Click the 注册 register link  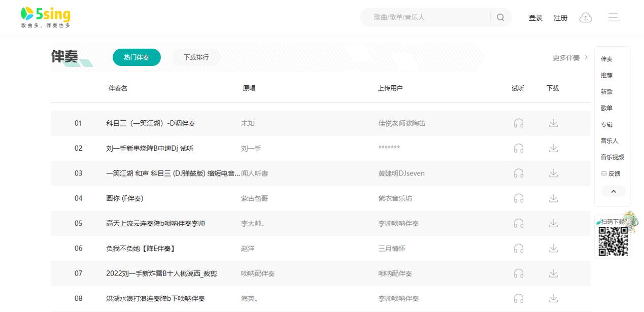[560, 18]
